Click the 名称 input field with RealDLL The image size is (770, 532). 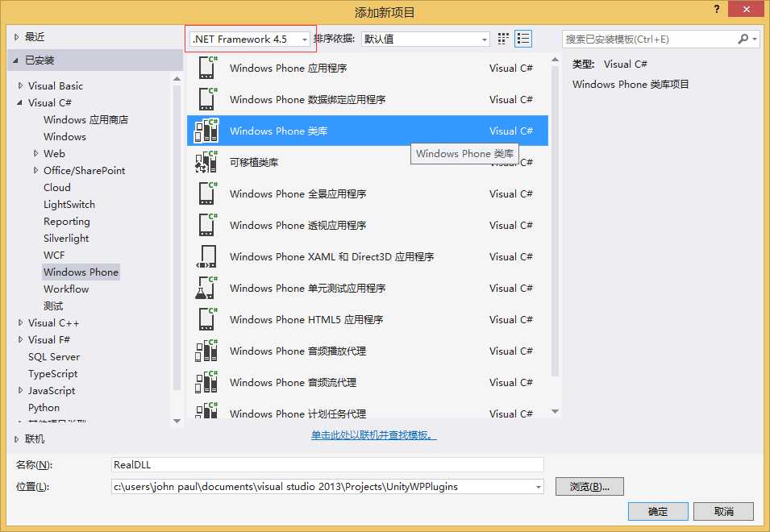[x=327, y=465]
